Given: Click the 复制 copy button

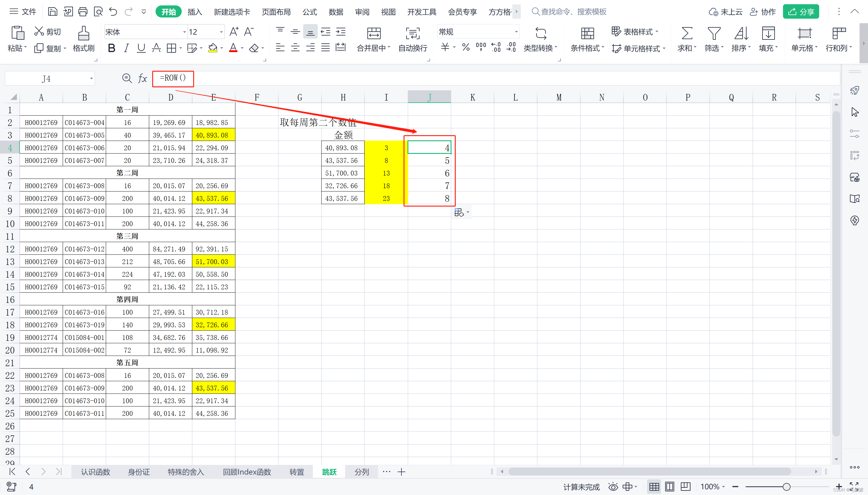Looking at the screenshot, I should tap(50, 48).
